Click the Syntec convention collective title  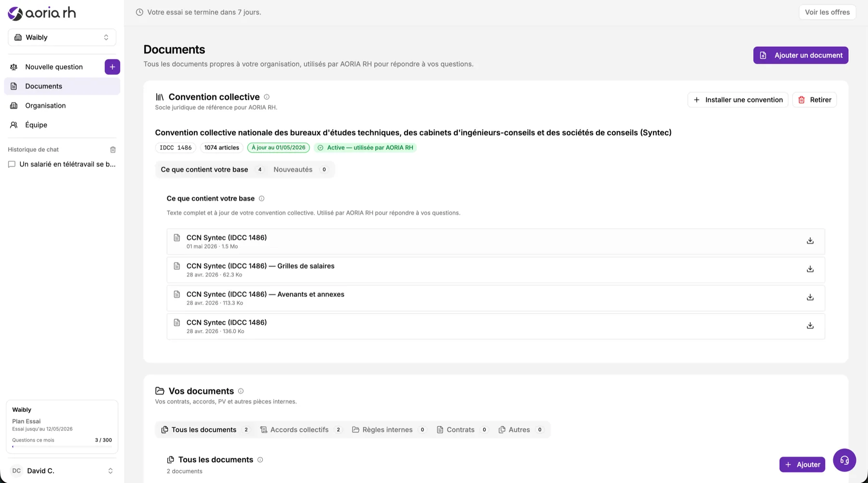[413, 133]
